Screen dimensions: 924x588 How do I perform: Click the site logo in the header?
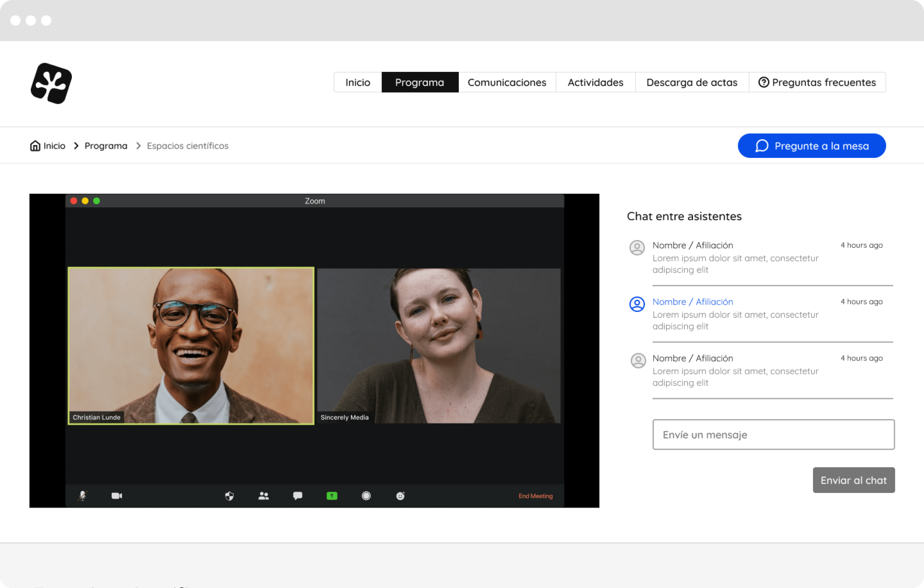coord(51,83)
